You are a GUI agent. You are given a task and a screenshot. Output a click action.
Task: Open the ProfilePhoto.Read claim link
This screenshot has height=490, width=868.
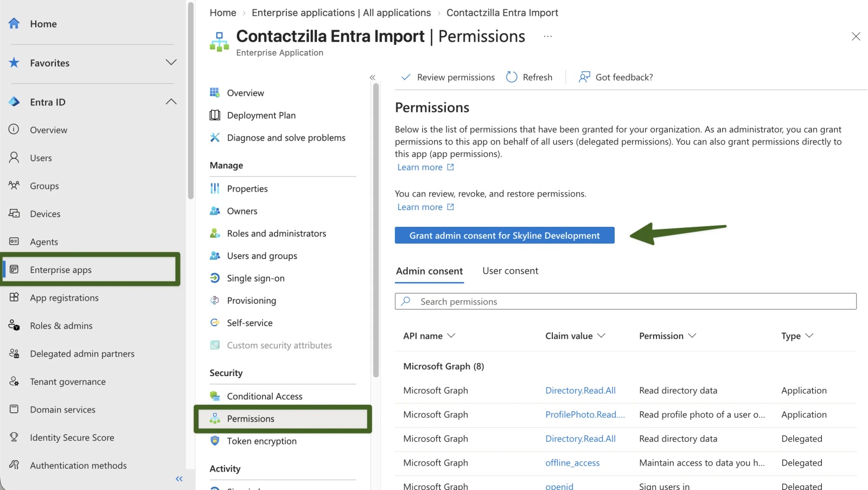585,415
